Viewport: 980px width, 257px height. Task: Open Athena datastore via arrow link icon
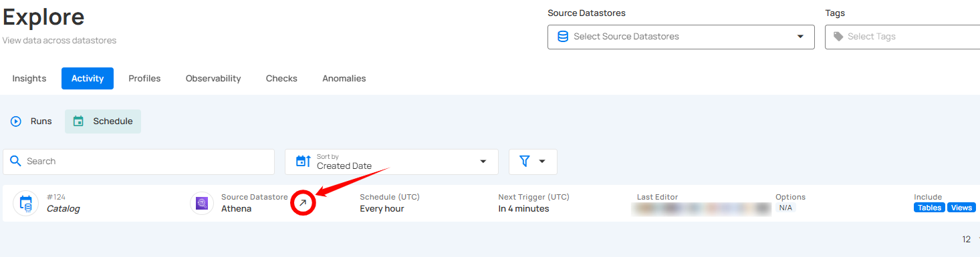pos(303,203)
